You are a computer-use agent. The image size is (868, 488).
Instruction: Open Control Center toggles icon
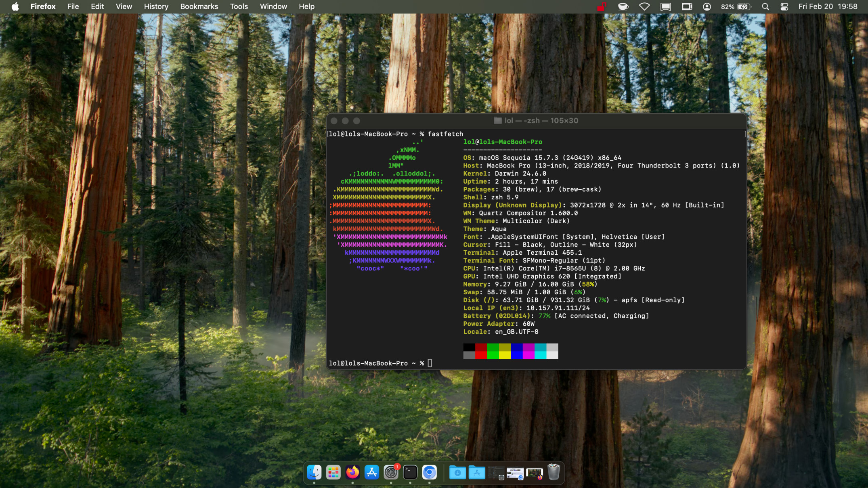point(784,6)
